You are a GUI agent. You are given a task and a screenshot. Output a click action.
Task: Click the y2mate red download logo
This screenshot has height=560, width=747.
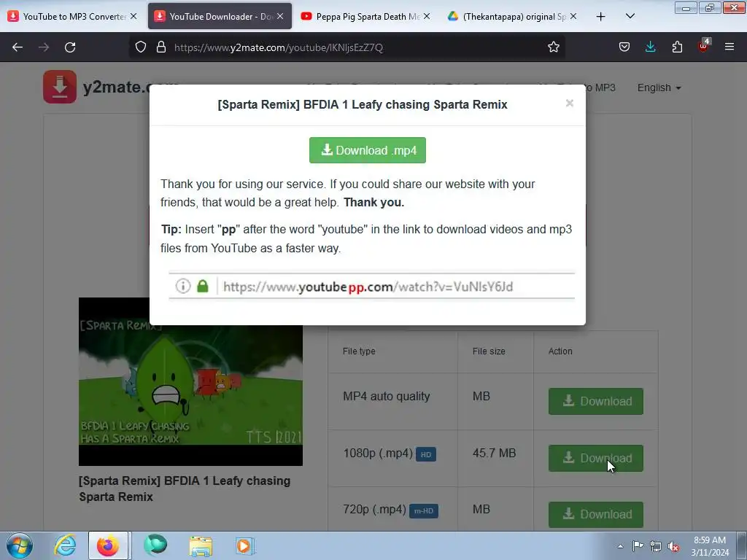(x=60, y=87)
